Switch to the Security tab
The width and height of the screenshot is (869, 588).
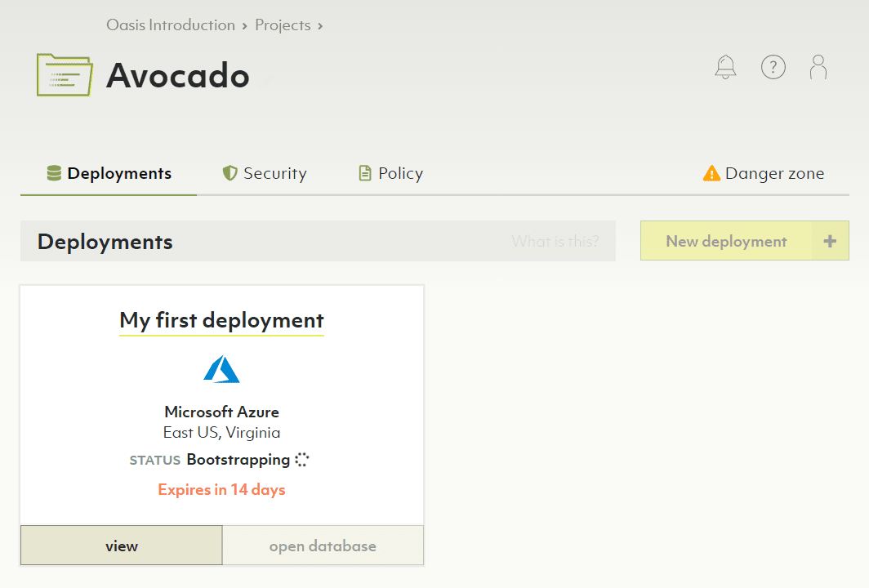click(265, 173)
